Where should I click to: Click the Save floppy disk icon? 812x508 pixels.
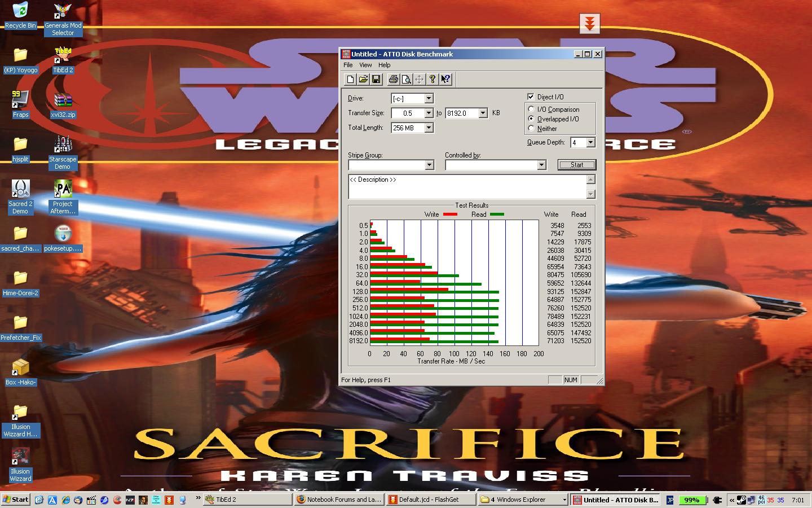coord(376,80)
